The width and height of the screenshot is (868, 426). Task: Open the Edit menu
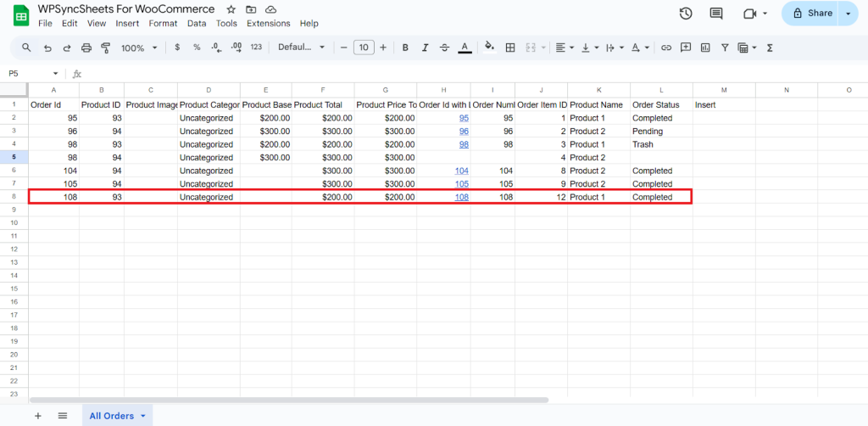click(x=70, y=23)
